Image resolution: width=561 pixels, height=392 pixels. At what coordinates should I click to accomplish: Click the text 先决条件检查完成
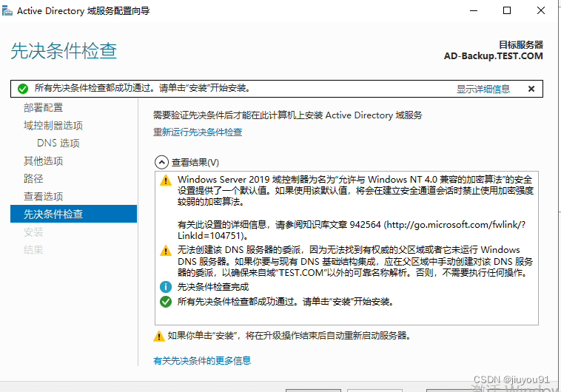(x=213, y=287)
